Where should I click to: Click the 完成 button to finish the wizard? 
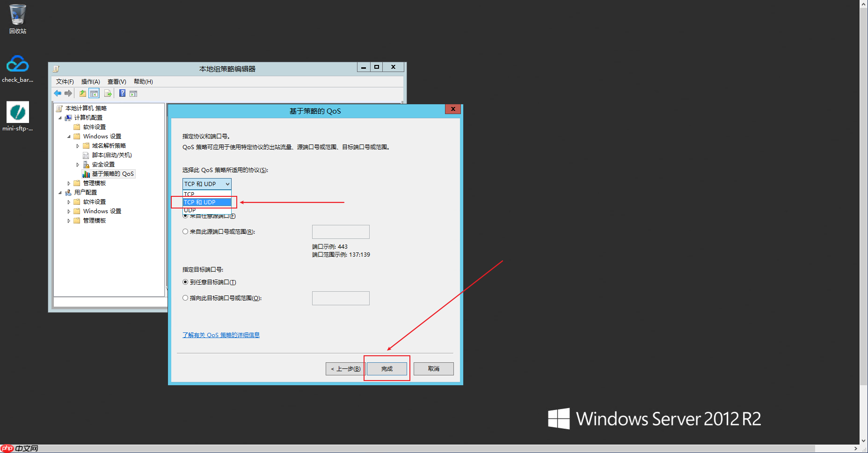coord(387,368)
